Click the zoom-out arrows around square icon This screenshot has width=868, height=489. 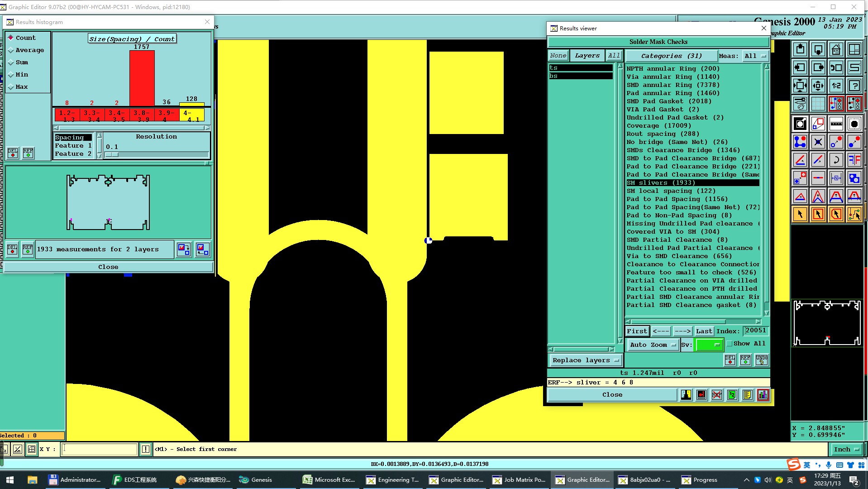coord(800,86)
